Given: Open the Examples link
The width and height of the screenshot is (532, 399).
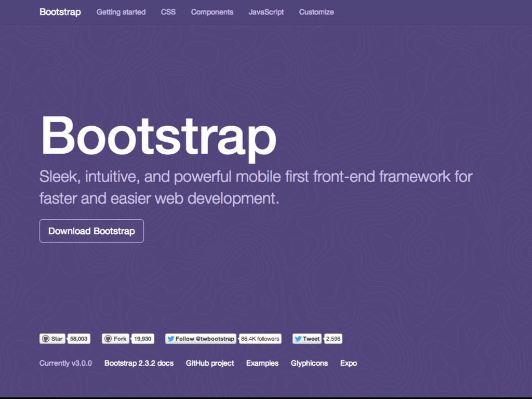Looking at the screenshot, I should [x=262, y=363].
